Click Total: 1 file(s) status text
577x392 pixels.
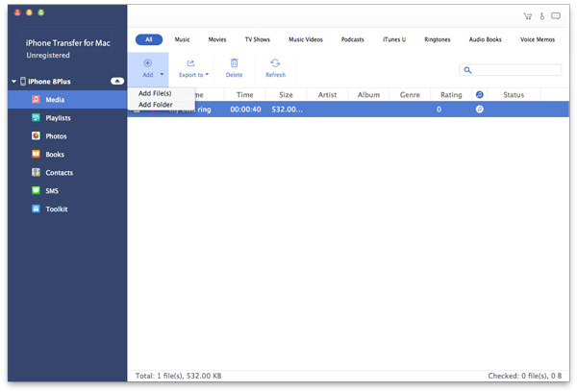178,376
